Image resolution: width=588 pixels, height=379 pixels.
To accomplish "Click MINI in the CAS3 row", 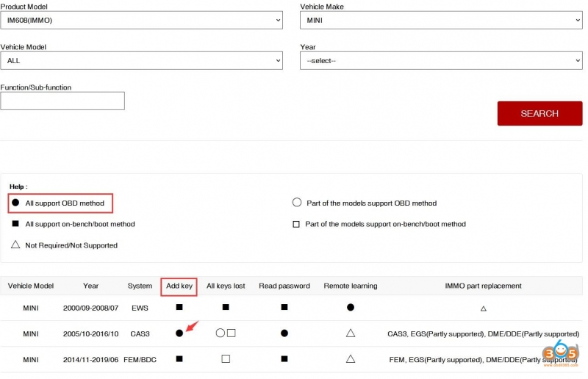I will [x=31, y=333].
